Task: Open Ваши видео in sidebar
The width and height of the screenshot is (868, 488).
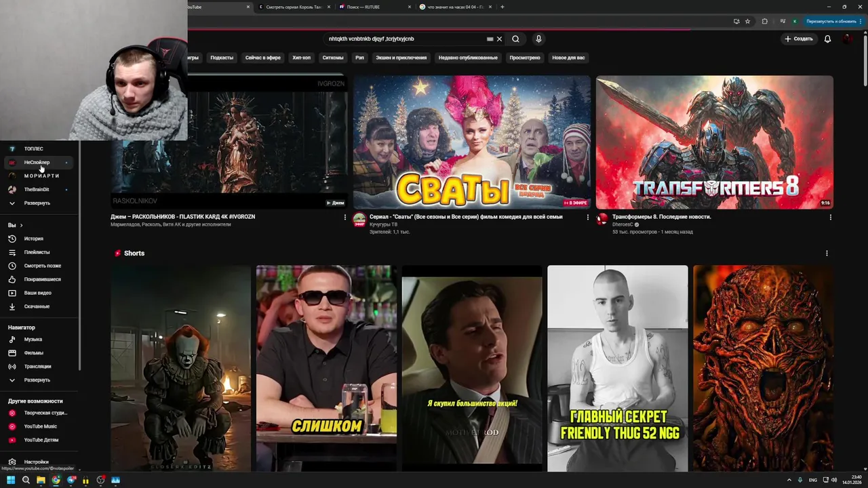Action: 39,293
